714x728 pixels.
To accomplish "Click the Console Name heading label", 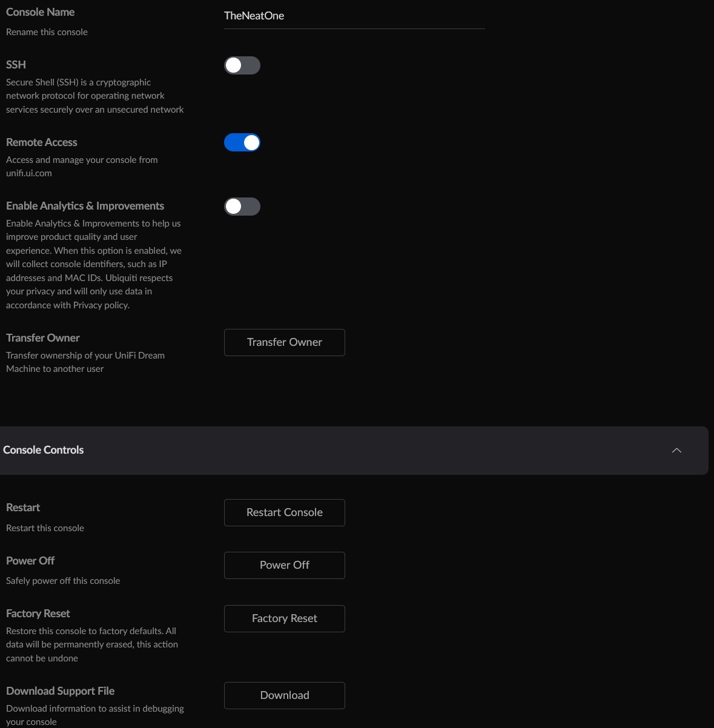I will click(40, 12).
